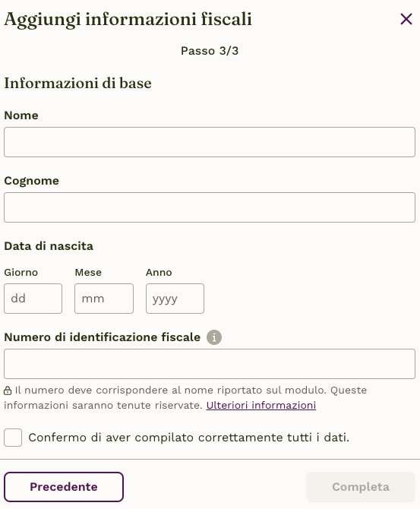The image size is (420, 509).
Task: Close the Aggiungi informazioni fiscali dialog
Action: [x=406, y=19]
